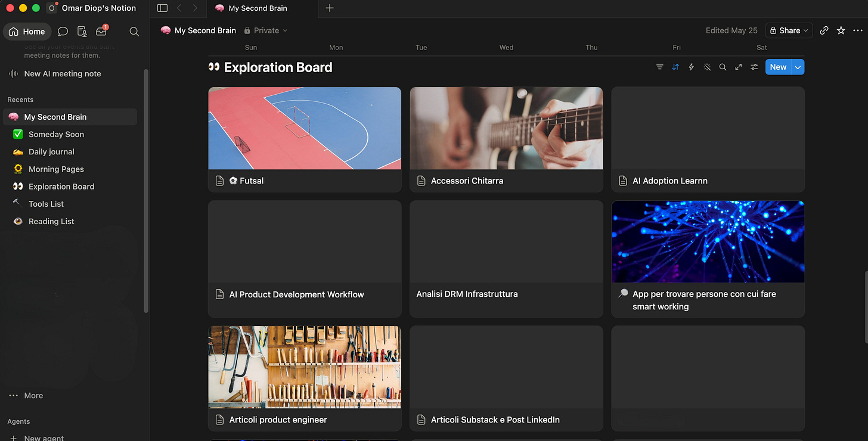Open the chat bubble icon in sidebar
This screenshot has width=868, height=441.
point(63,32)
